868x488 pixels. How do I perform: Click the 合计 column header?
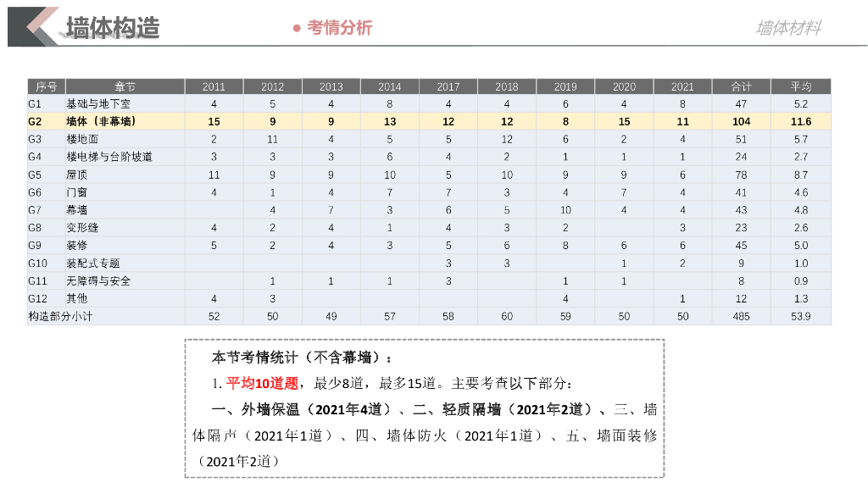(741, 86)
